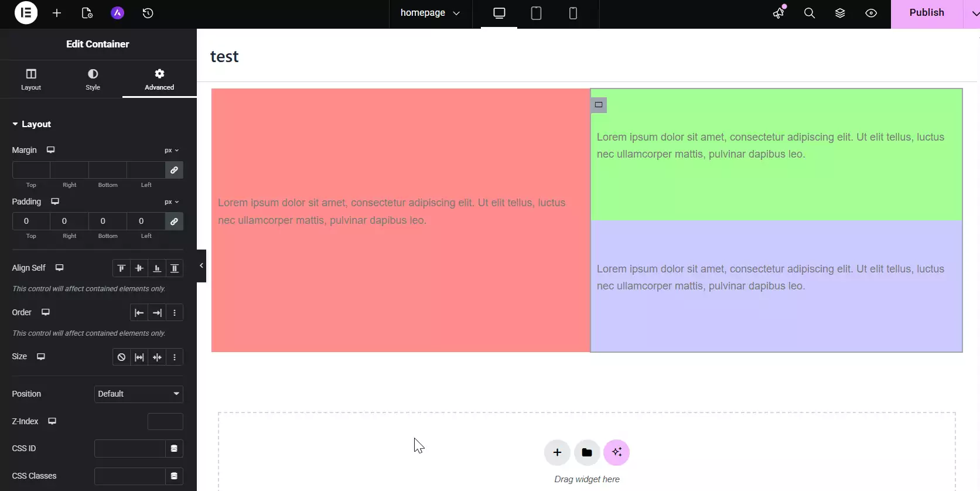Image resolution: width=980 pixels, height=491 pixels.
Task: Toggle linked values for Padding
Action: point(174,221)
